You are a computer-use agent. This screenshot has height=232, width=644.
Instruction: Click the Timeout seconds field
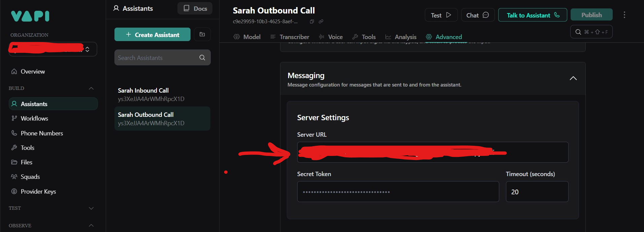(x=537, y=192)
